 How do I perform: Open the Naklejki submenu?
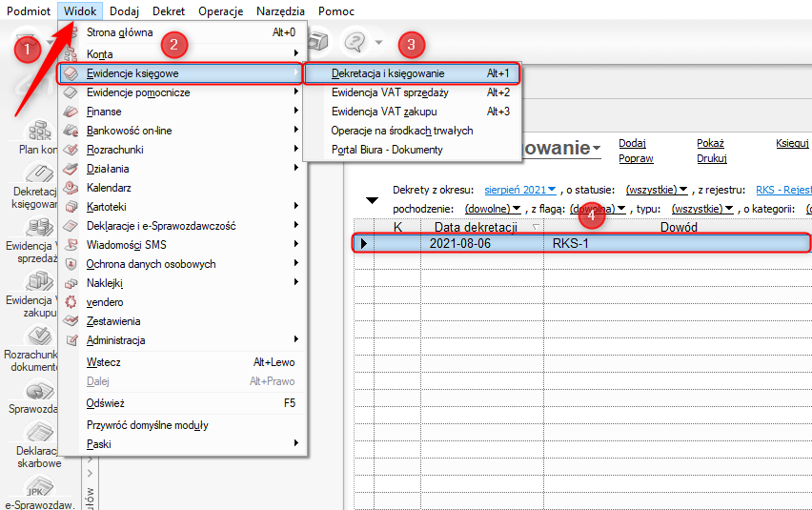pos(182,283)
